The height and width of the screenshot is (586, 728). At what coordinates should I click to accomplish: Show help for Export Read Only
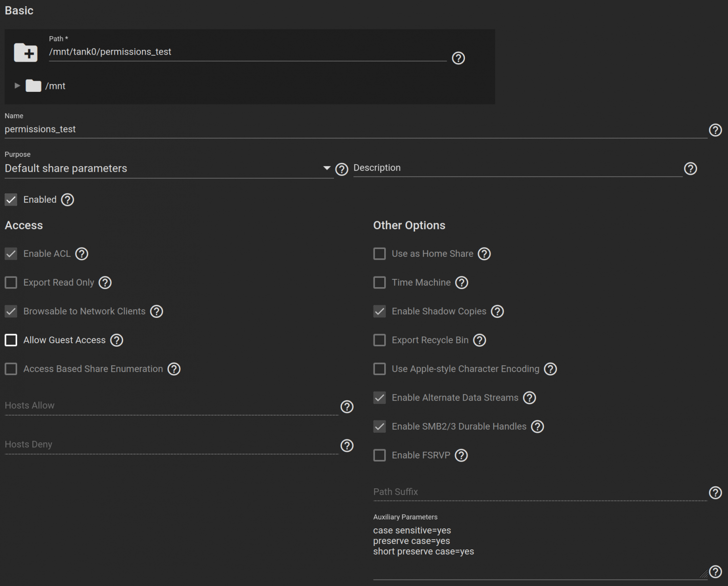(x=105, y=283)
